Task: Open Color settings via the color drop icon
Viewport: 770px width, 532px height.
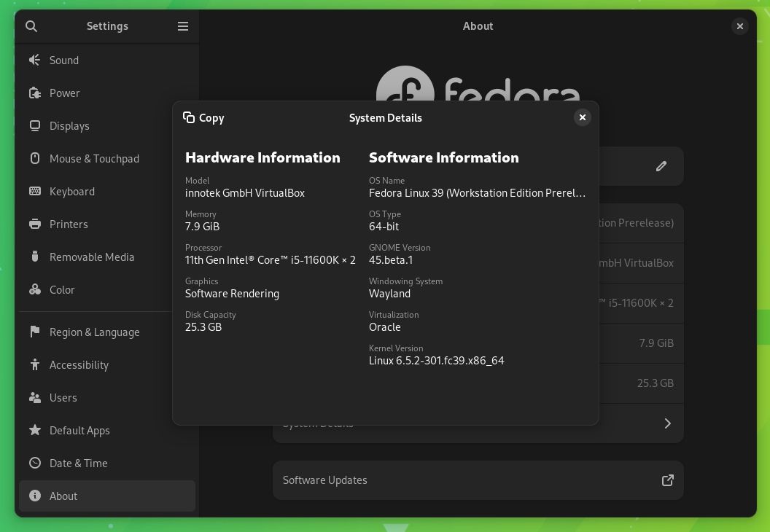Action: coord(34,289)
